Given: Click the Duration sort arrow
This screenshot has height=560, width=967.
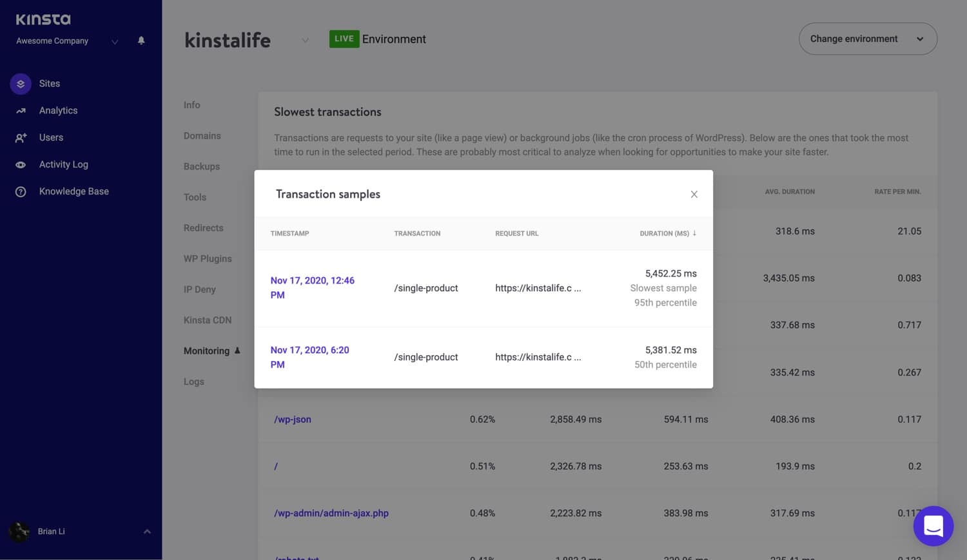Looking at the screenshot, I should pyautogui.click(x=694, y=233).
